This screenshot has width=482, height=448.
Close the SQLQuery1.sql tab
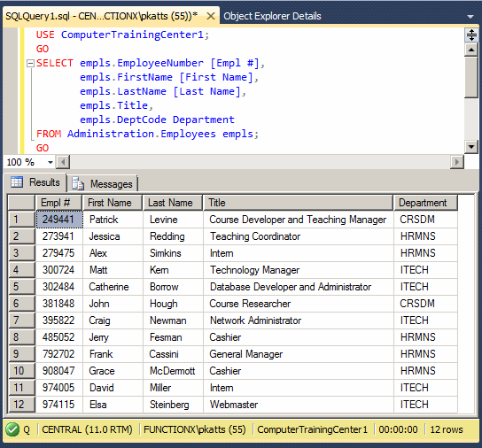click(211, 16)
